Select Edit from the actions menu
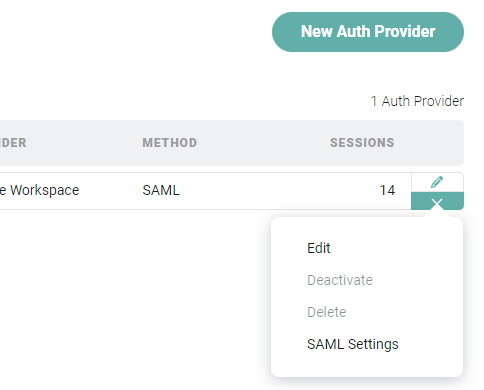Viewport: 484px width, 390px height. [x=319, y=248]
